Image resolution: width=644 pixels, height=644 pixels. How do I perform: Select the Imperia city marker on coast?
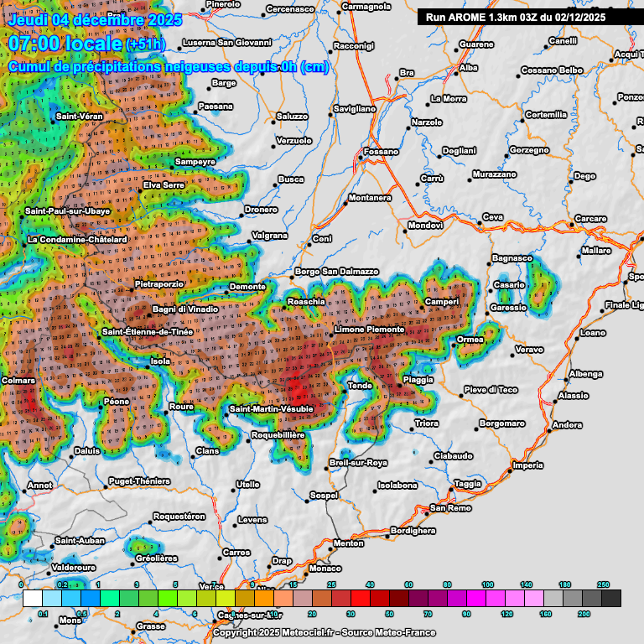point(509,471)
